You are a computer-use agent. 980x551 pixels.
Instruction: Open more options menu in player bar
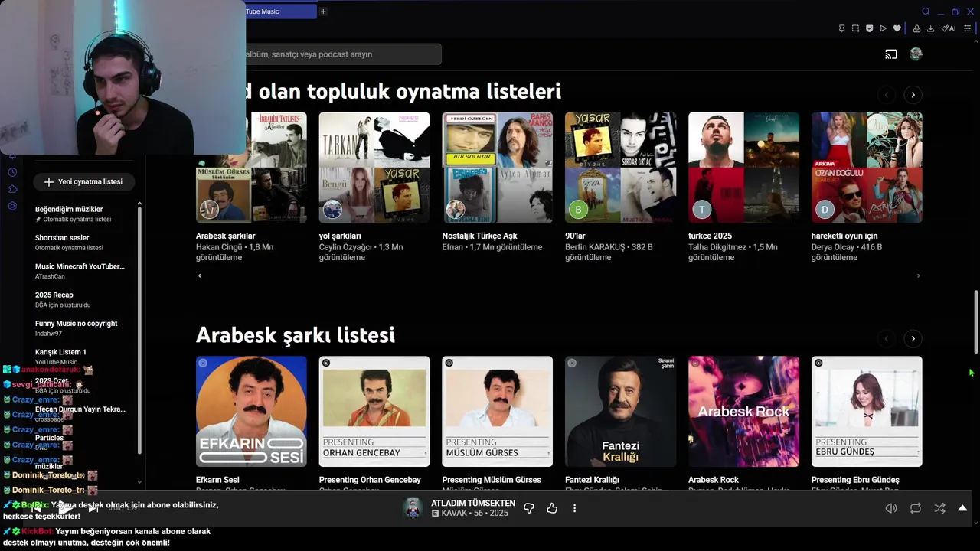pyautogui.click(x=574, y=508)
